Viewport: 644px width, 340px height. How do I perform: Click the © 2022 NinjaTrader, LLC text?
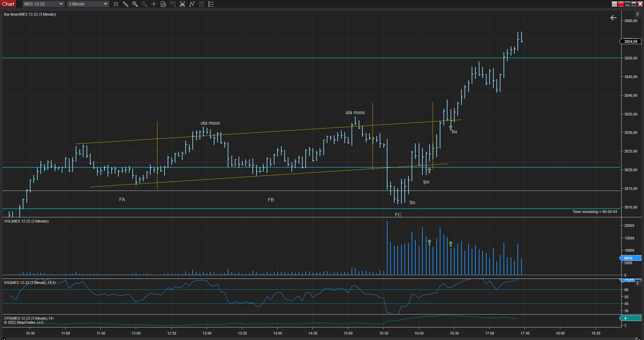click(x=24, y=323)
